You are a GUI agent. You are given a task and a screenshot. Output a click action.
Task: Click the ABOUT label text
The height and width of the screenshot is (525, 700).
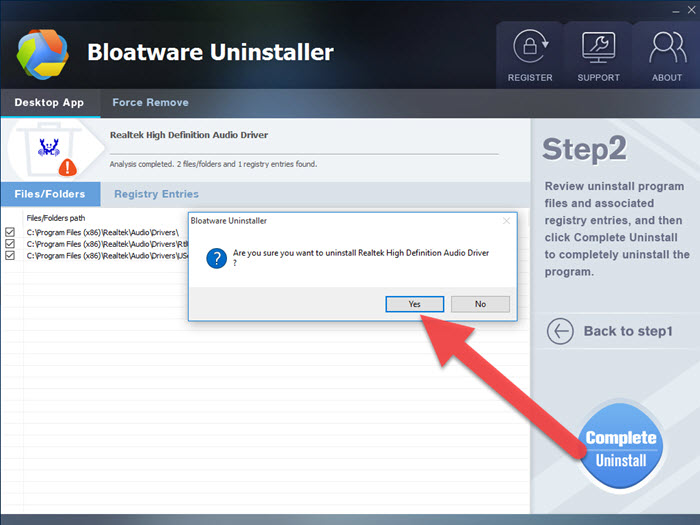[x=667, y=78]
